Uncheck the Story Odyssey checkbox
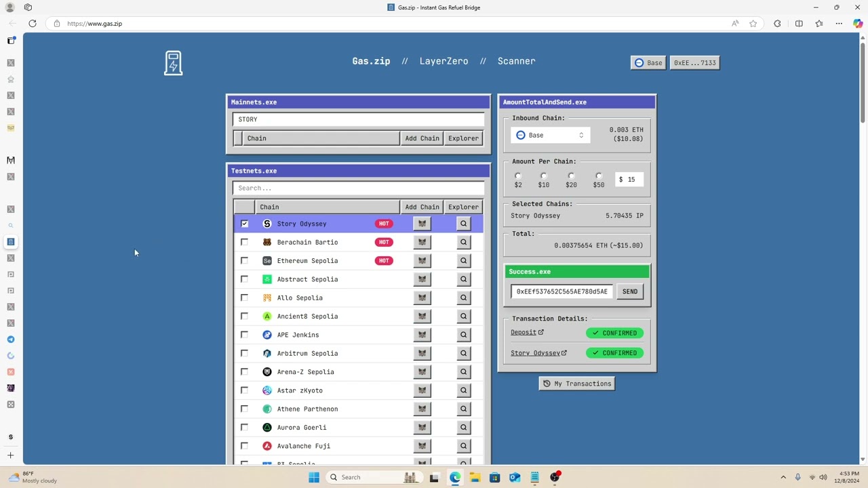Image resolution: width=868 pixels, height=488 pixels. [x=245, y=224]
